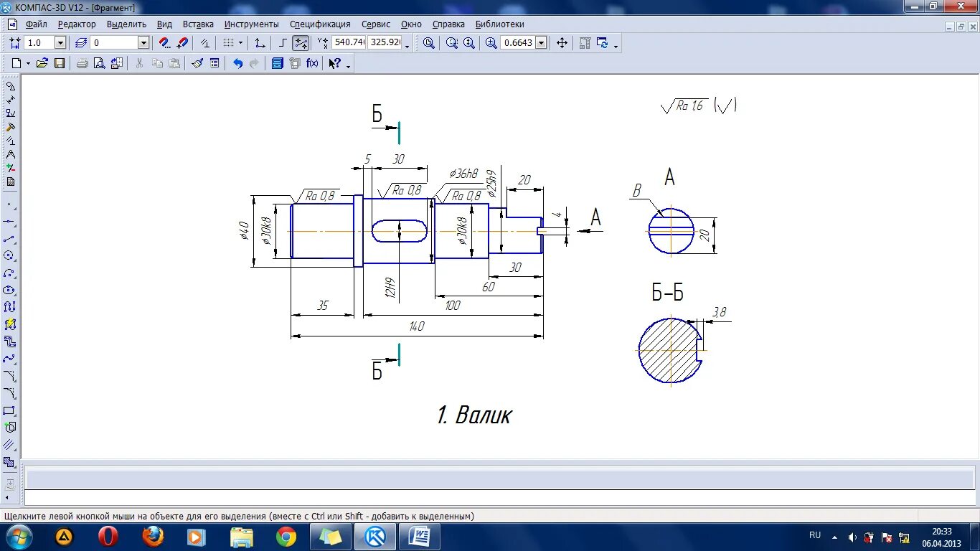
Task: Open the Инструменты menu
Action: [x=251, y=24]
